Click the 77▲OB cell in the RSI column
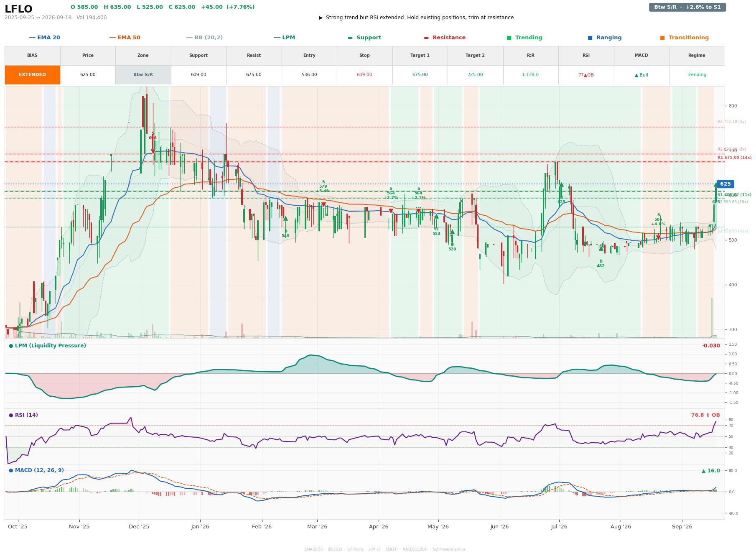 coord(586,75)
